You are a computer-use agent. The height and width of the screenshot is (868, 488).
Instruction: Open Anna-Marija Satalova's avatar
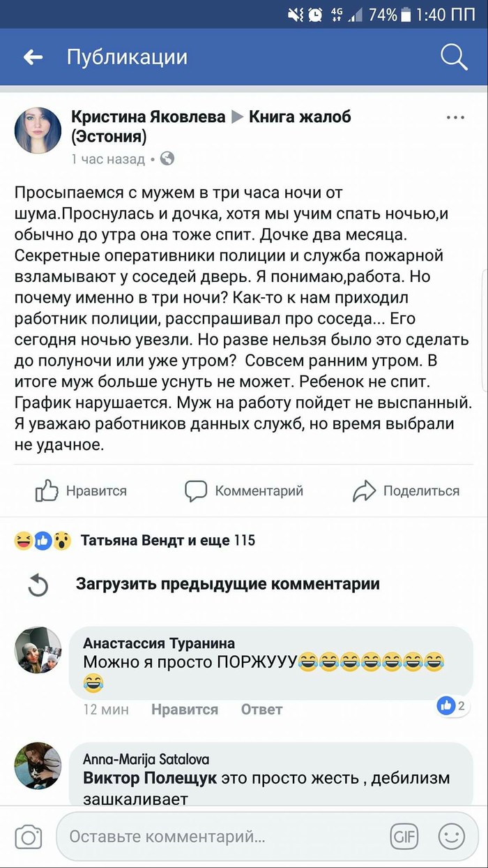pyautogui.click(x=38, y=765)
